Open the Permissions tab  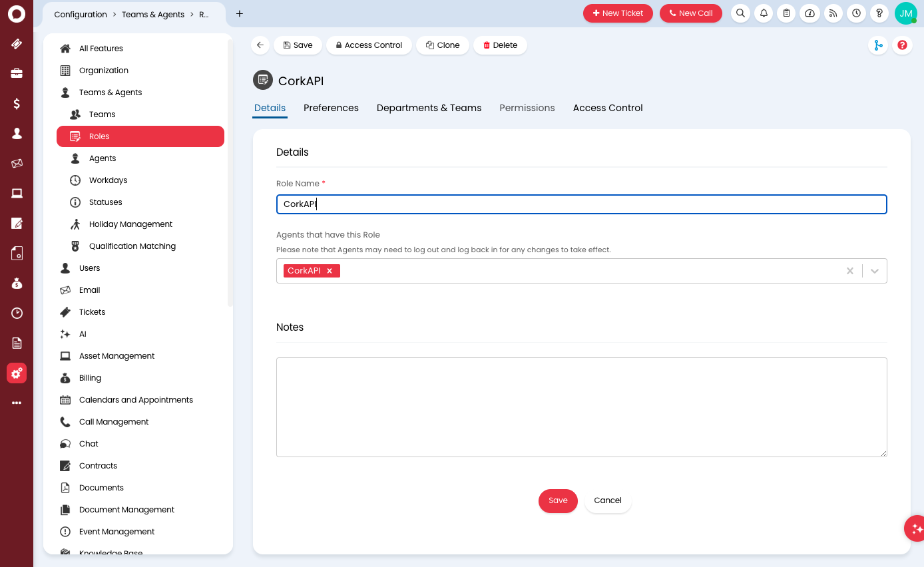point(527,108)
